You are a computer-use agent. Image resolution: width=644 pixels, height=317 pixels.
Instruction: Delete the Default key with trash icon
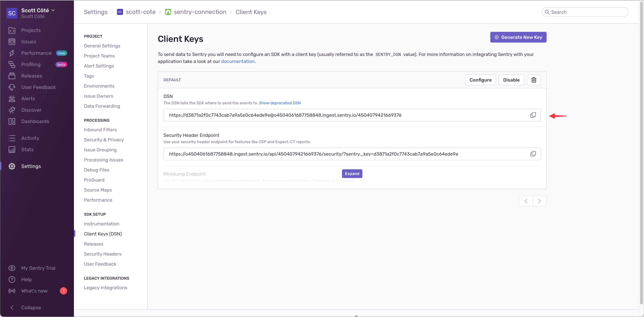coord(534,80)
